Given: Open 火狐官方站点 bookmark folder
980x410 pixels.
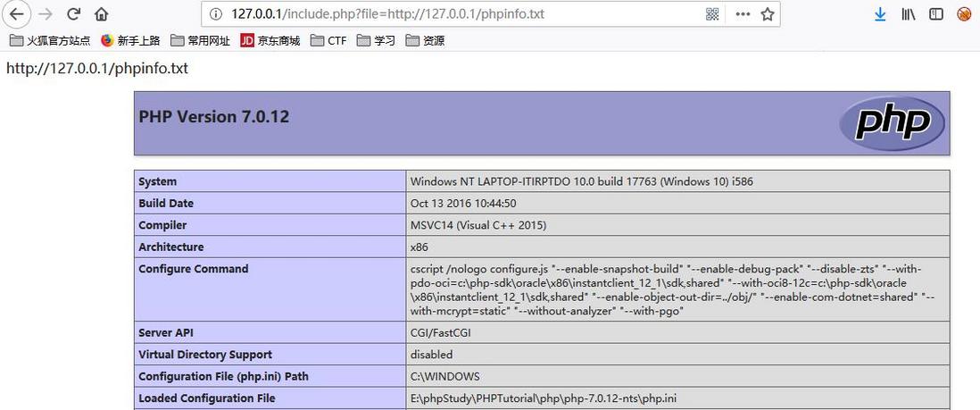Looking at the screenshot, I should (x=50, y=41).
